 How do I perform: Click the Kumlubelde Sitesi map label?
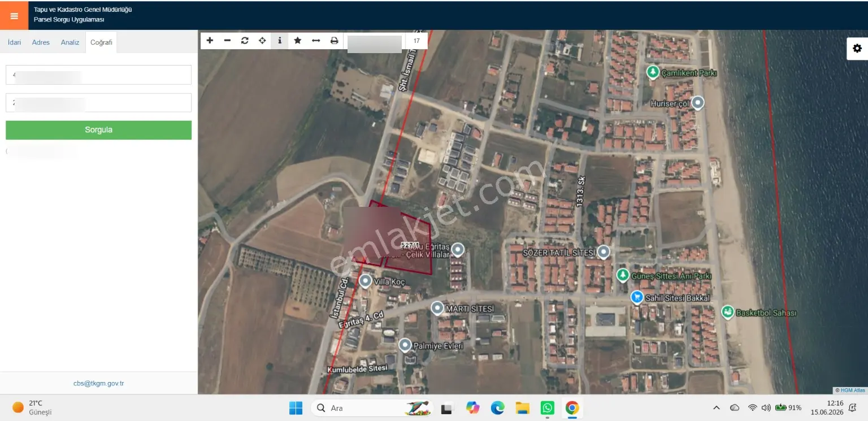(x=358, y=369)
